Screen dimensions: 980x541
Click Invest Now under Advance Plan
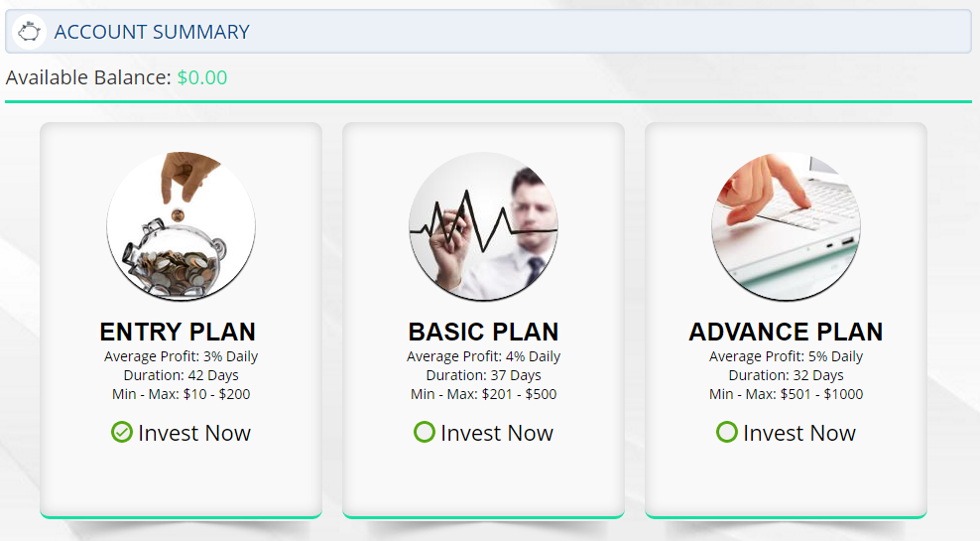799,433
